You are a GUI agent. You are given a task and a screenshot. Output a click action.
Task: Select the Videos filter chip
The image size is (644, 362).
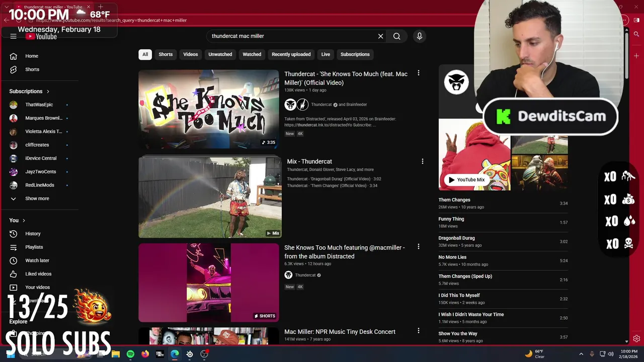(191, 54)
